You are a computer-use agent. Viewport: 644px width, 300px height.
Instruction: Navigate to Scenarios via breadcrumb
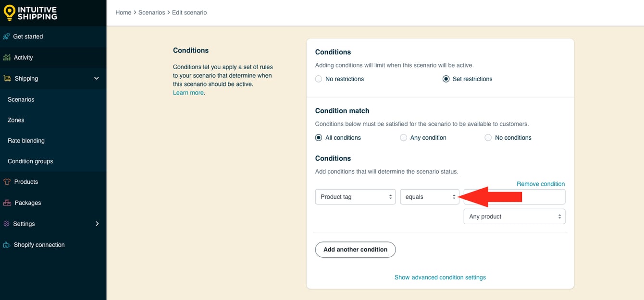point(151,12)
